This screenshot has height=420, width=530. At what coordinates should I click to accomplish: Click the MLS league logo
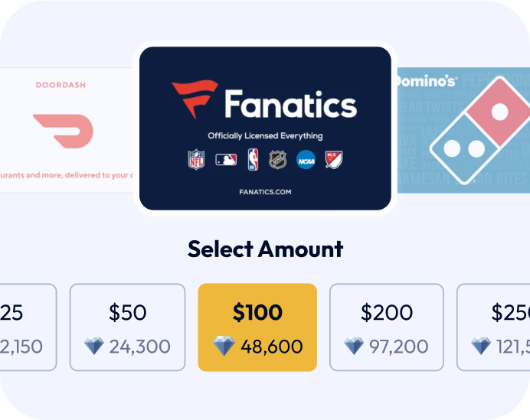tap(334, 159)
